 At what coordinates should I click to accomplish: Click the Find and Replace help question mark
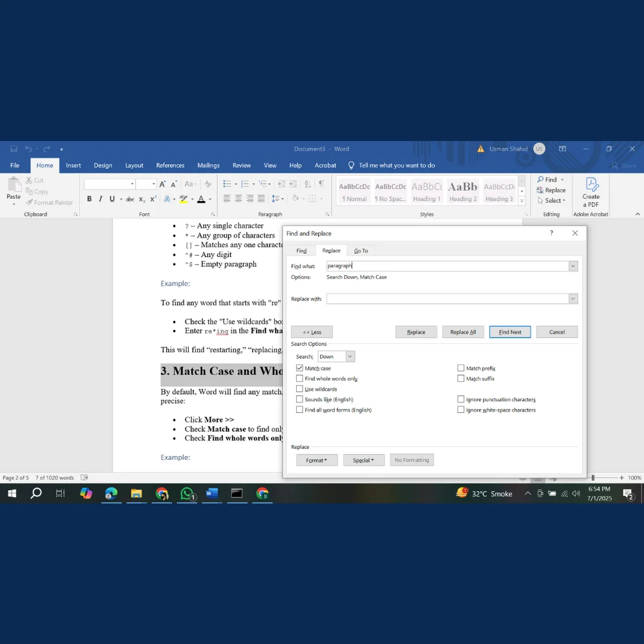coord(552,233)
